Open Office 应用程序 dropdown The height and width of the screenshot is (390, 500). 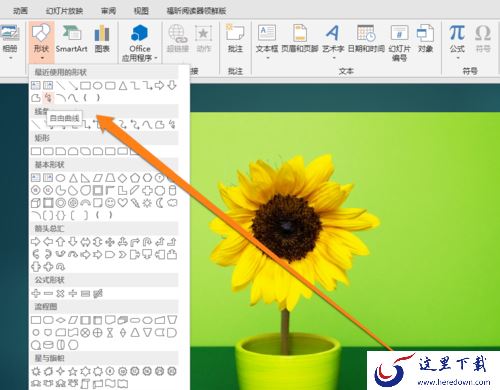coord(140,43)
